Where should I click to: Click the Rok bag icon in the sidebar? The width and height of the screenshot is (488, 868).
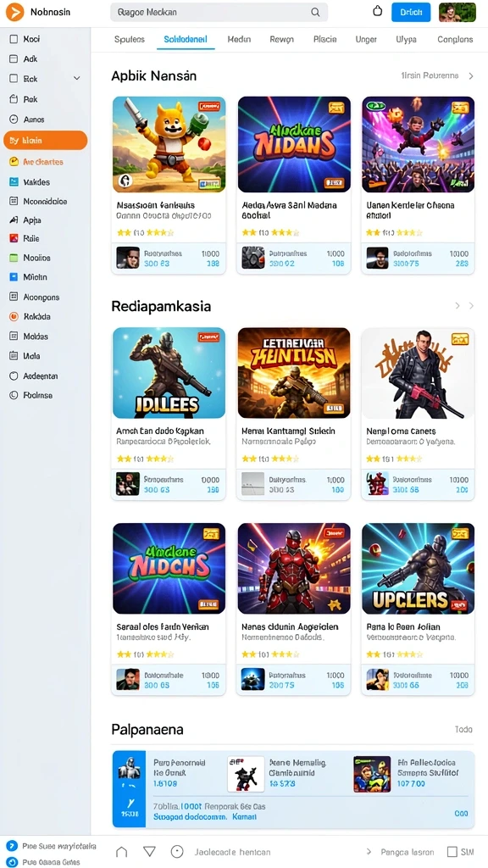[14, 99]
